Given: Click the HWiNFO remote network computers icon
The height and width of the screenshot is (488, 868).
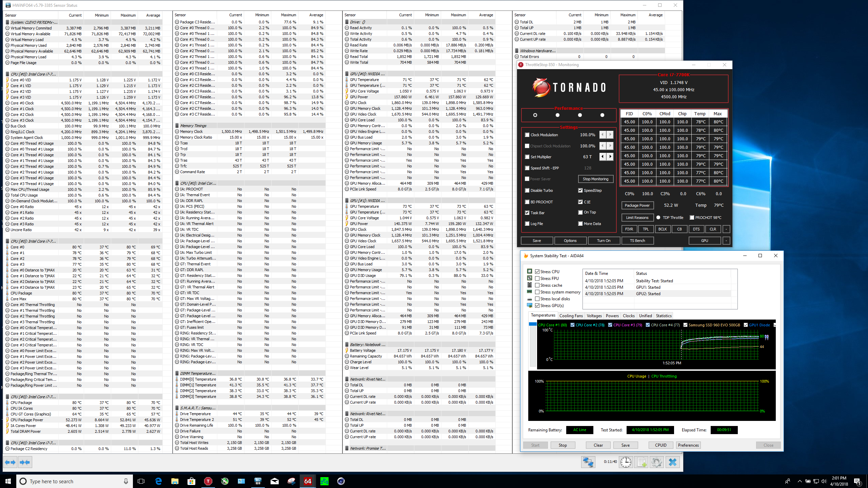Looking at the screenshot, I should pyautogui.click(x=588, y=462).
